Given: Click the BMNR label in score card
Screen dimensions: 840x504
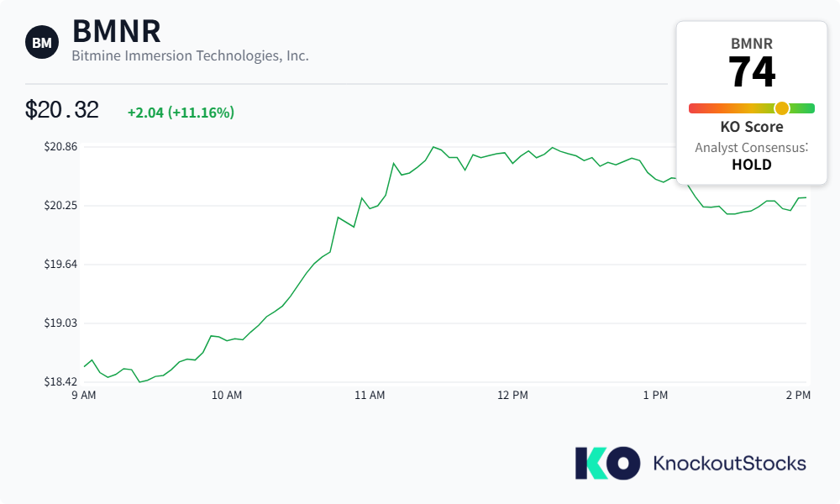Looking at the screenshot, I should tap(752, 44).
